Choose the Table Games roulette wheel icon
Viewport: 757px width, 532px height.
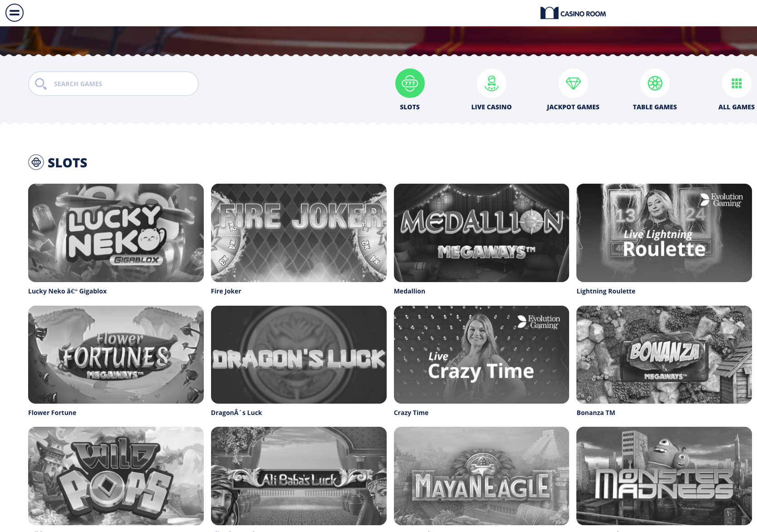pos(655,83)
